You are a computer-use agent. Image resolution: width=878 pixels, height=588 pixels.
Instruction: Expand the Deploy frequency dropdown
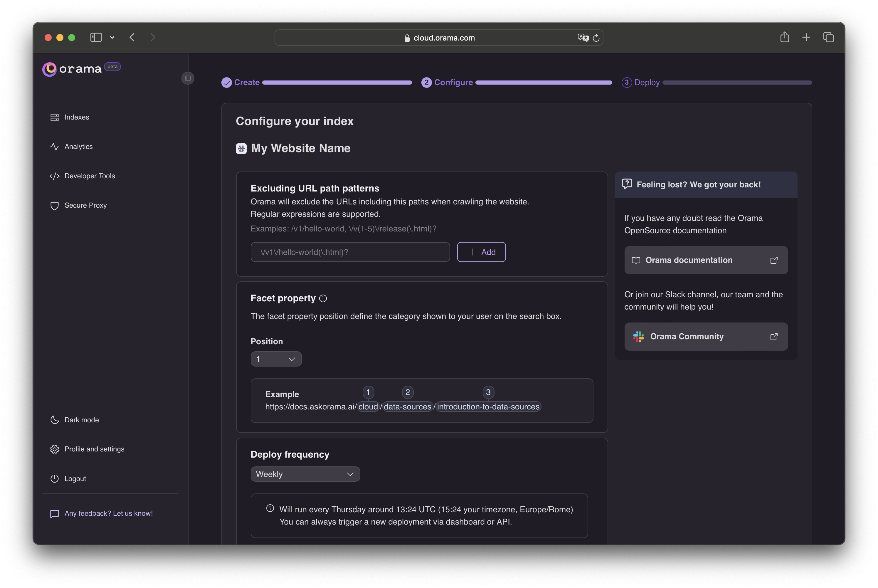[305, 474]
